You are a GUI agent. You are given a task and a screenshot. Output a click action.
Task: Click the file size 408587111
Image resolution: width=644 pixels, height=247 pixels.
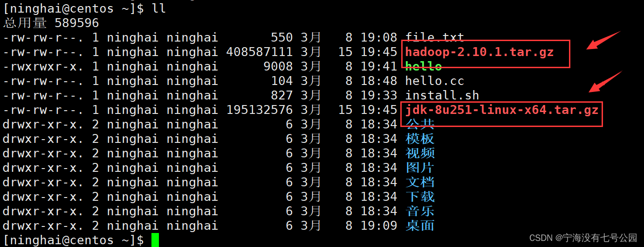click(260, 51)
